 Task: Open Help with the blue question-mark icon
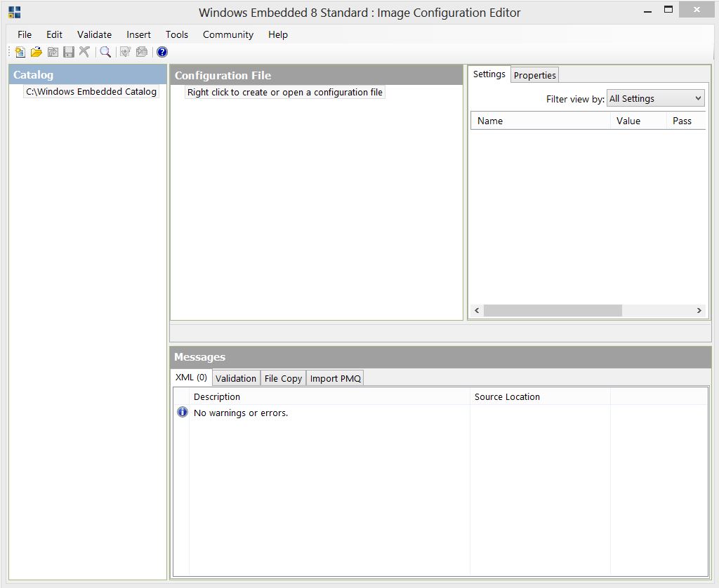(x=162, y=52)
